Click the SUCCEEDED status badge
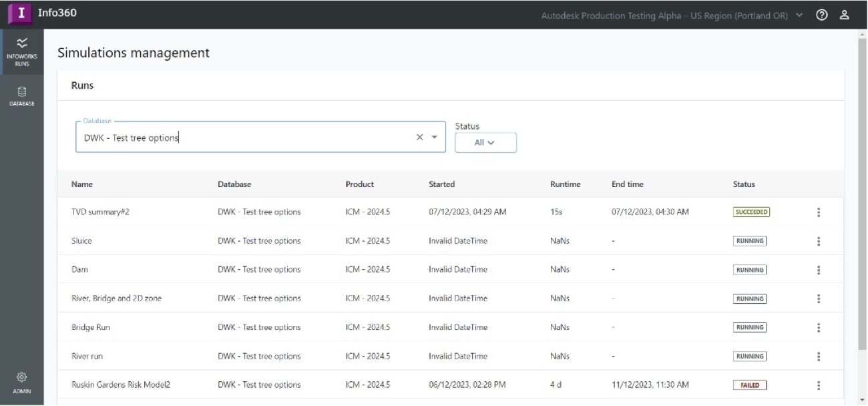The height and width of the screenshot is (406, 868). [751, 211]
